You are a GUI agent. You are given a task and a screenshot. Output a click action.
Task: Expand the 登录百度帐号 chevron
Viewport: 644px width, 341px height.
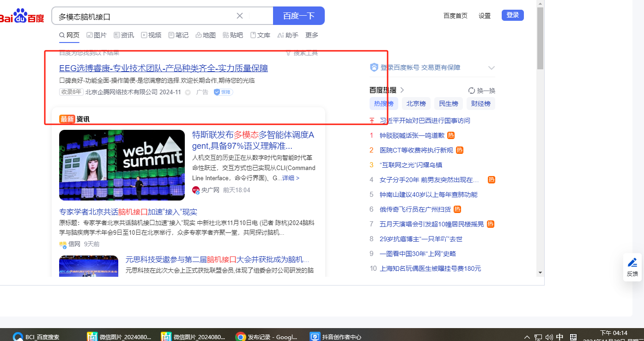[x=491, y=68]
